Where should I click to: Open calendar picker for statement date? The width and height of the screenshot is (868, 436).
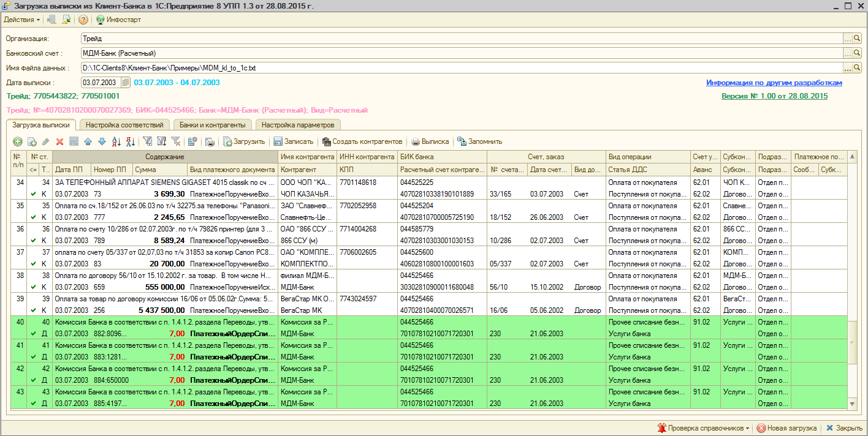click(126, 83)
